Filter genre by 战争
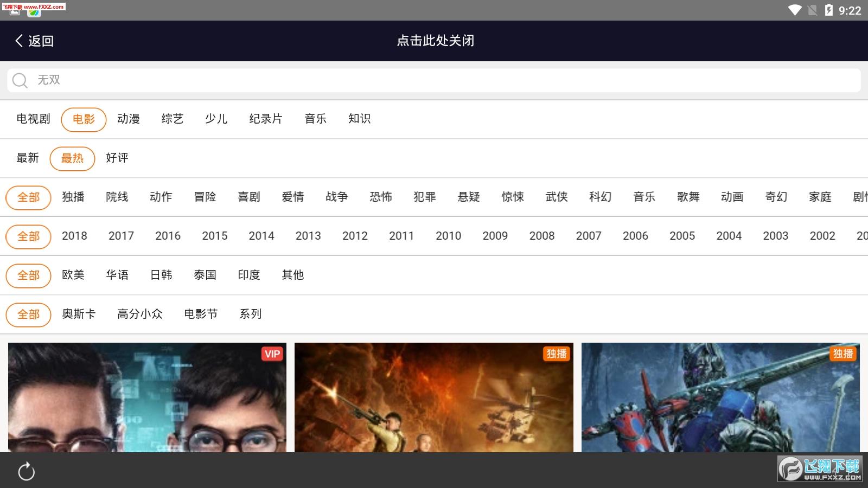This screenshot has width=868, height=488. pos(337,197)
